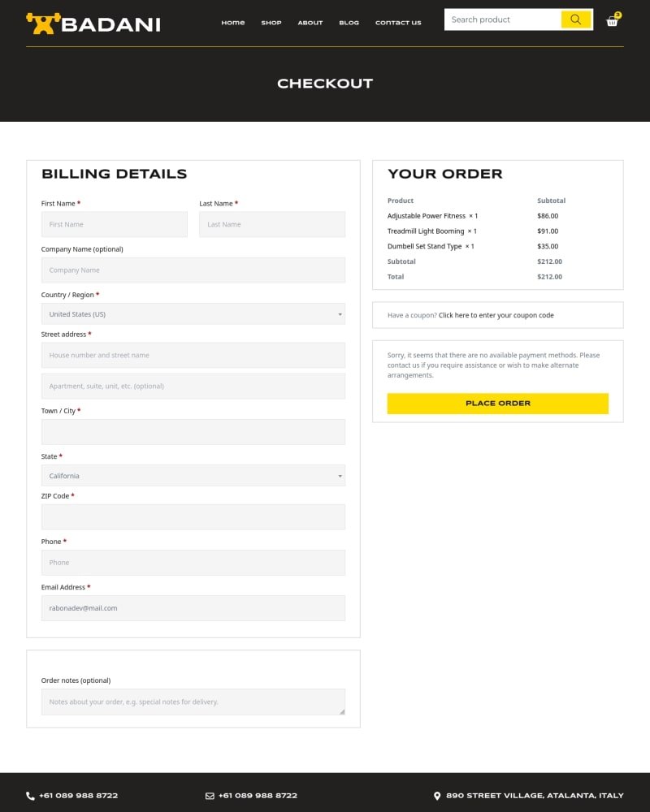
Task: Open the State dropdown showing California
Action: (x=193, y=476)
